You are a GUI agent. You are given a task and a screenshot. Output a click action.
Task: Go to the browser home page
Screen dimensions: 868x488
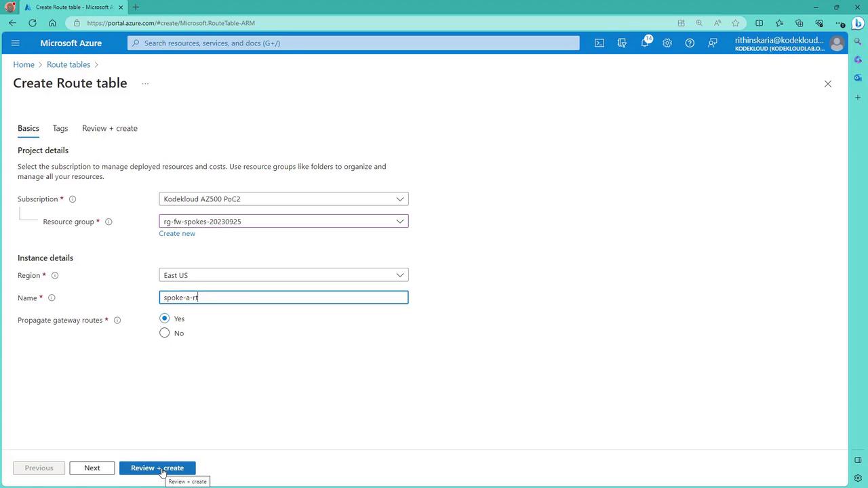[x=52, y=23]
